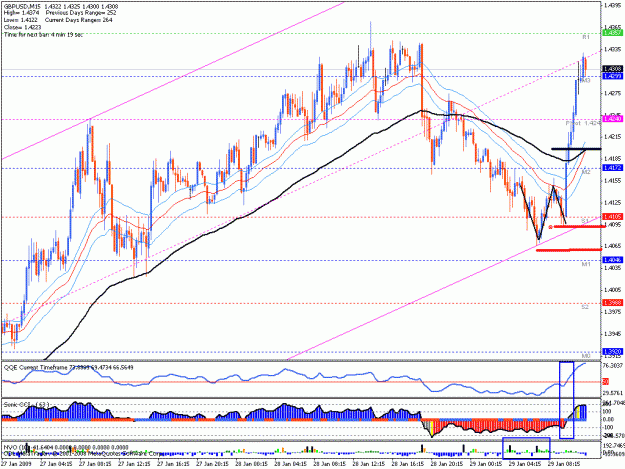Click the magenta 1.4240 pivot price label
This screenshot has height=469, width=625.
(613, 119)
